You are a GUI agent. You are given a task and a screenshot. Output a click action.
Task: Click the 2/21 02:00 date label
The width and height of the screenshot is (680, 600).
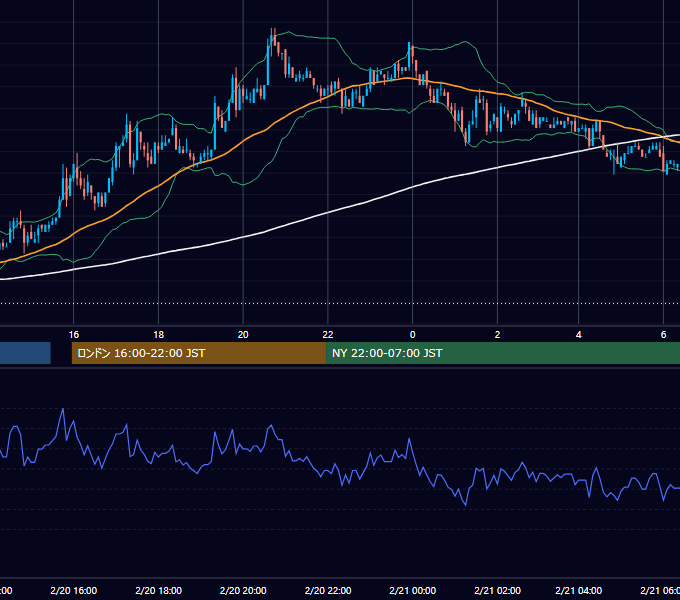pyautogui.click(x=497, y=591)
